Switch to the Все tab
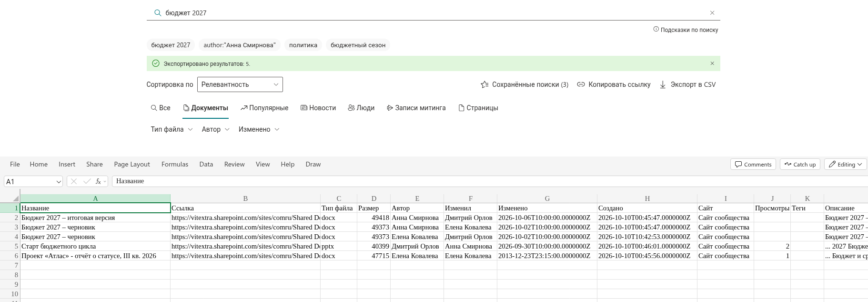 click(161, 108)
